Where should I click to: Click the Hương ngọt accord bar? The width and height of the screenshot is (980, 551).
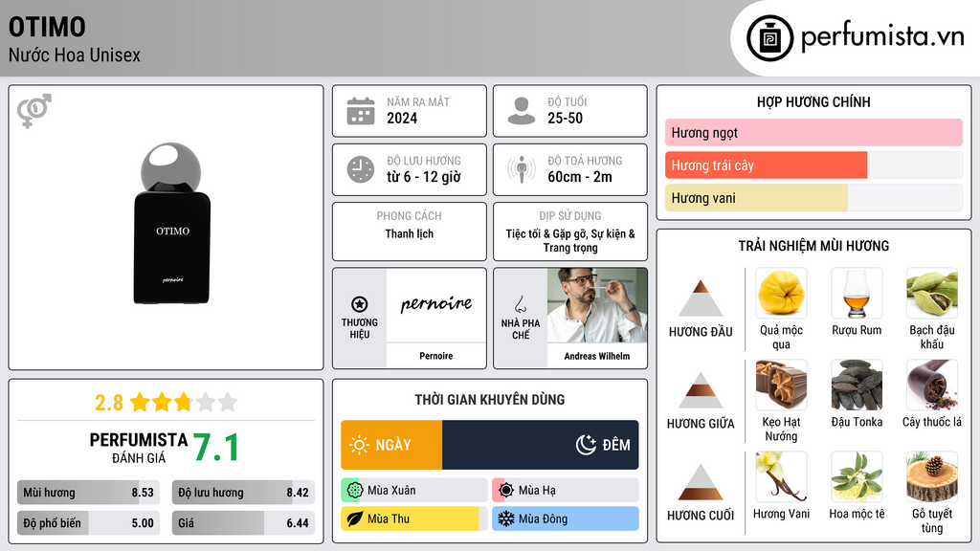(813, 132)
